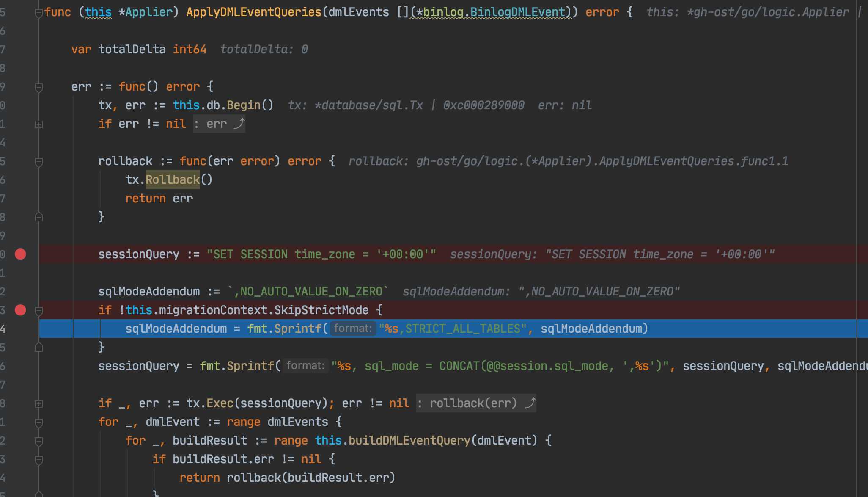This screenshot has width=868, height=497.
Task: Toggle the breakpoint on the sessionQuery assignment line
Action: coord(20,254)
